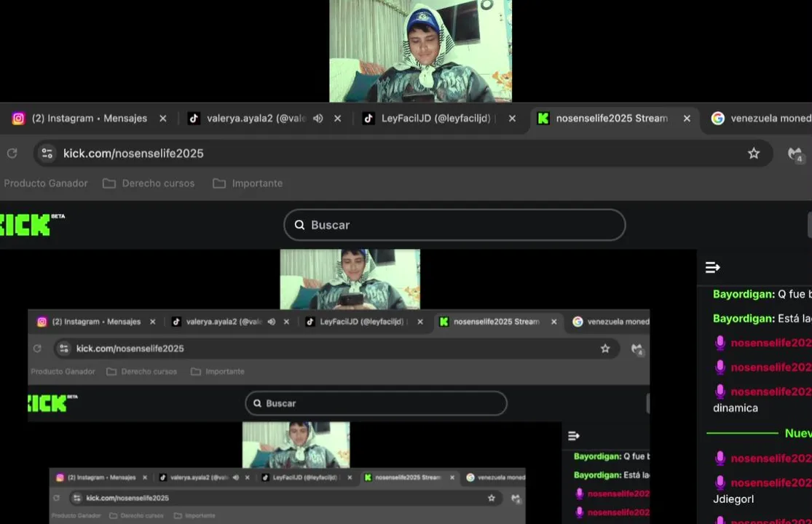The image size is (812, 524).
Task: Select Instagram Mensajes tab in mid-size nested browser
Action: [x=96, y=322]
